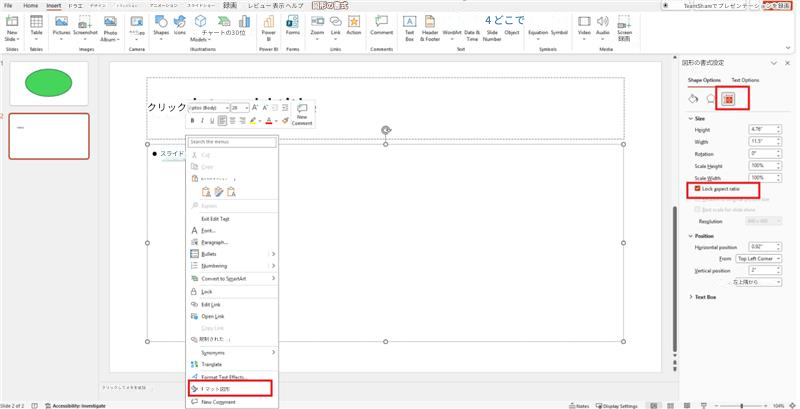Screen dimensions: 800x409
Task: Click the Power BI ribbon icon
Action: tap(268, 22)
